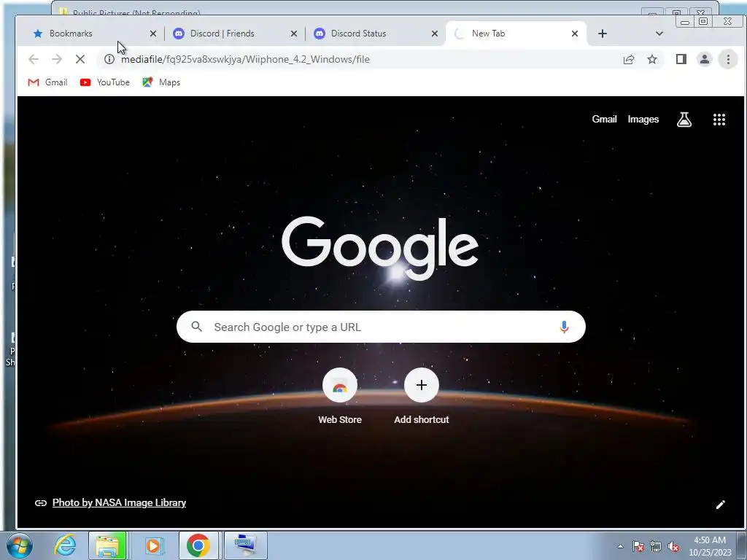Viewport: 747px width, 560px height.
Task: Click the mediafile URL in address bar
Action: [245, 59]
